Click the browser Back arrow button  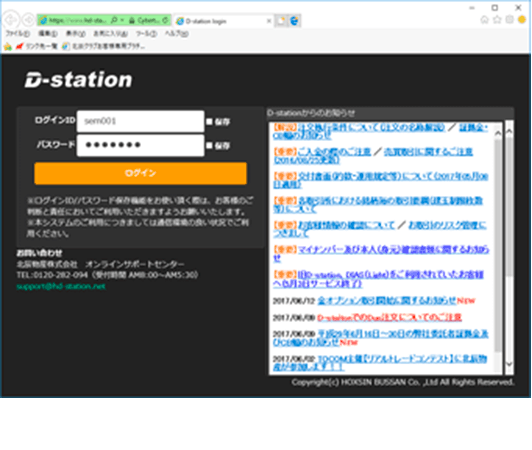pyautogui.click(x=11, y=20)
